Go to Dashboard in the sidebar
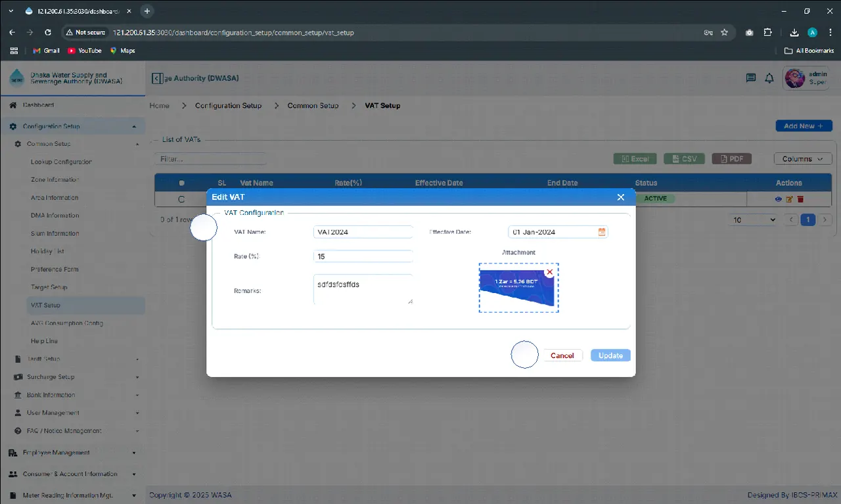Viewport: 841px width, 504px height. (x=38, y=105)
